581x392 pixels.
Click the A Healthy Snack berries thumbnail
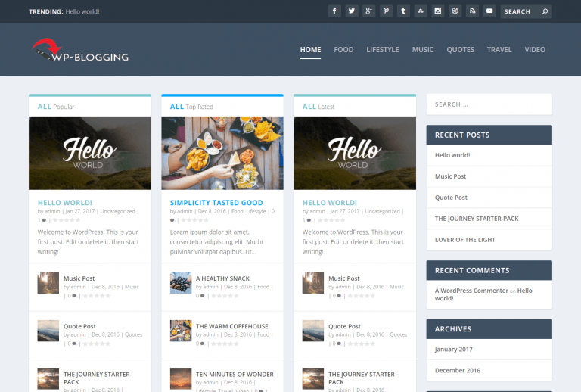(x=181, y=283)
